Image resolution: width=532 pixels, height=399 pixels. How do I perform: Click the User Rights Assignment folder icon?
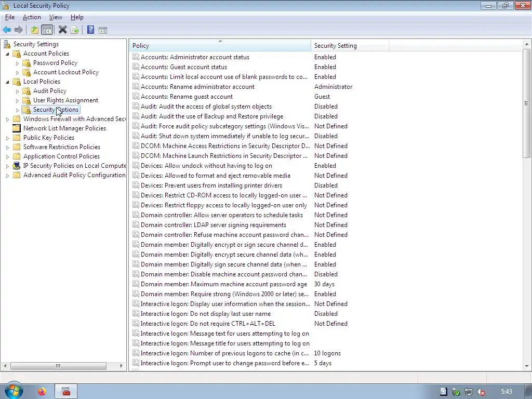point(26,100)
